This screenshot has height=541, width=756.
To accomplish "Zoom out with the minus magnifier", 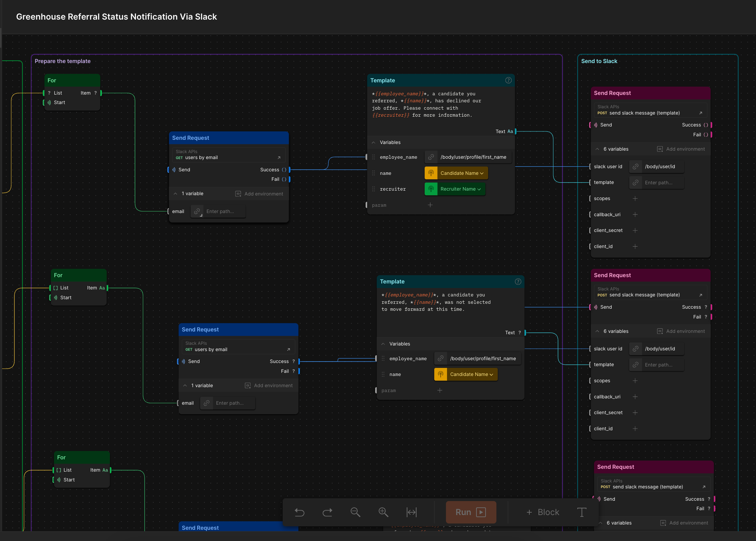I will click(x=355, y=512).
